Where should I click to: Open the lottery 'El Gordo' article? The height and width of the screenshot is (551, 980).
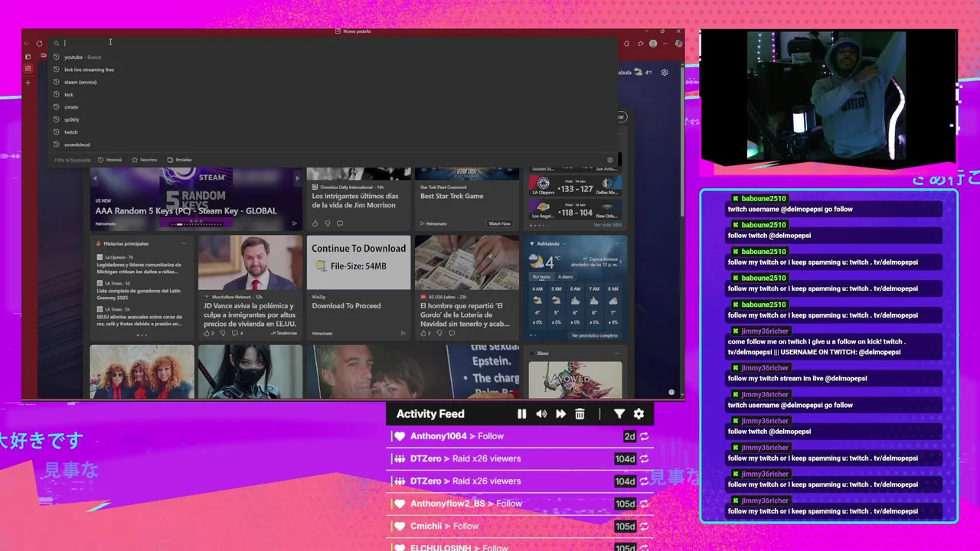[465, 315]
